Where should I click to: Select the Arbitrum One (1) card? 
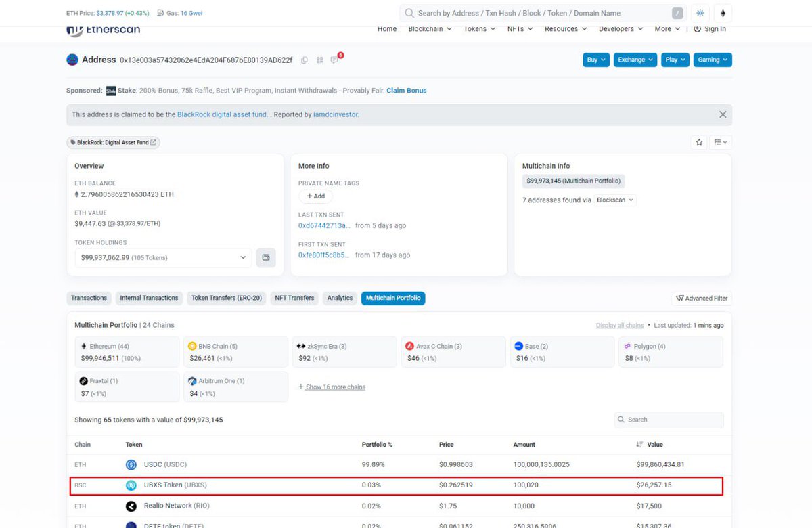[235, 387]
